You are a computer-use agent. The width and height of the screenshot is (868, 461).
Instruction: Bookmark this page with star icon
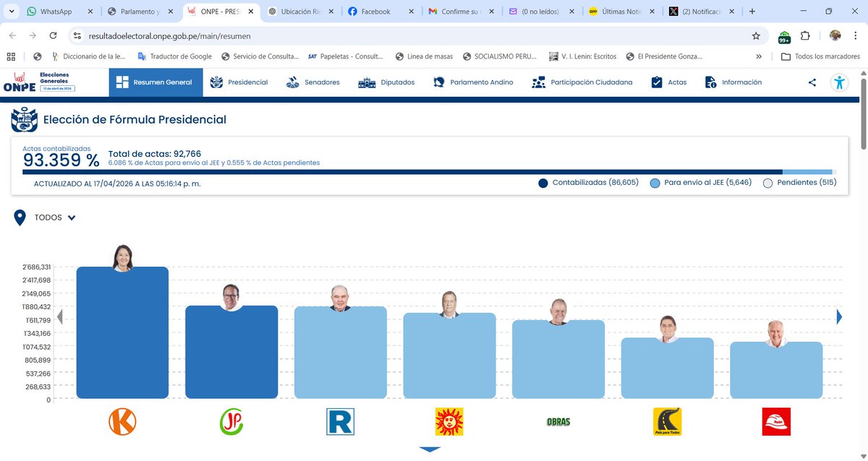click(756, 35)
